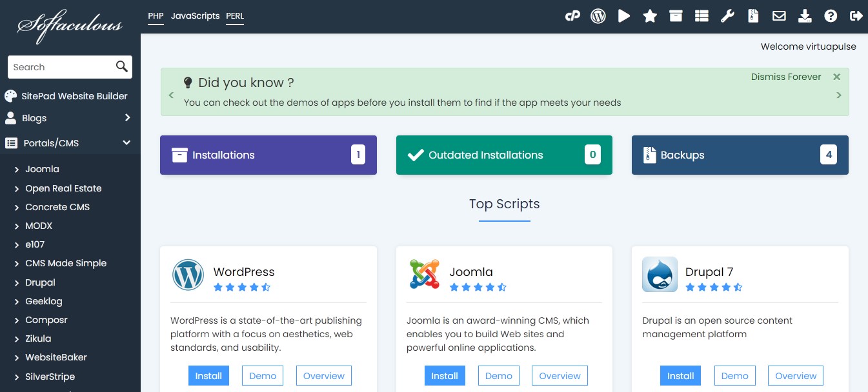
Task: Open the envelope email settings icon
Action: [x=779, y=16]
